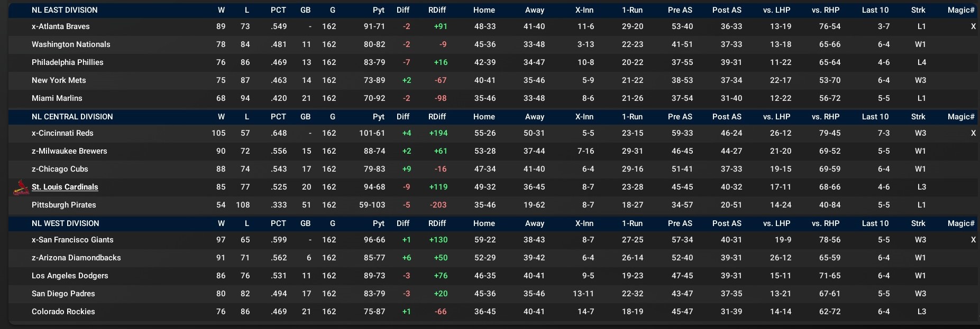View the Pittsburgh Pirates team page
The image size is (980, 329).
(64, 205)
